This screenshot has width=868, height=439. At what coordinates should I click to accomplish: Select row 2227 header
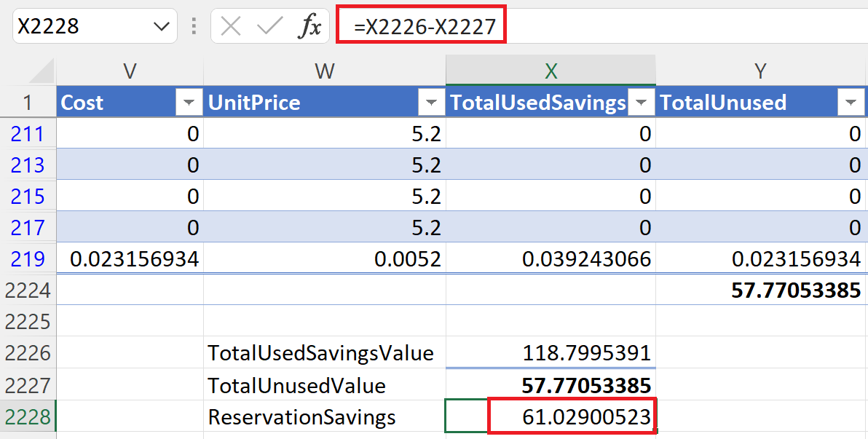point(28,384)
